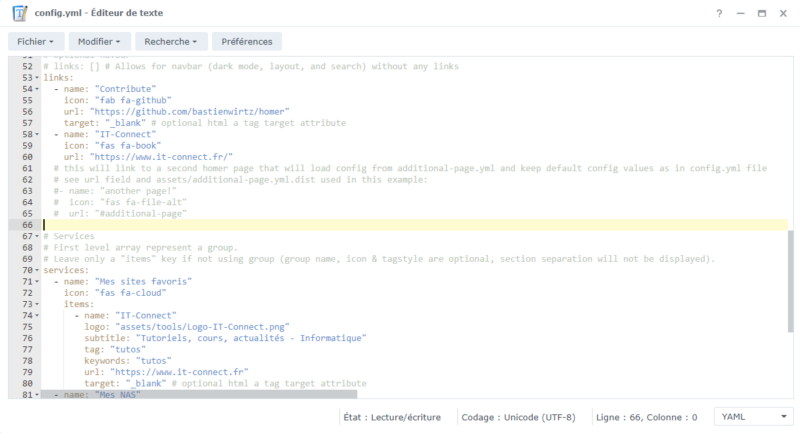The height and width of the screenshot is (433, 800).
Task: Fold the services section at line 70
Action: (x=37, y=270)
